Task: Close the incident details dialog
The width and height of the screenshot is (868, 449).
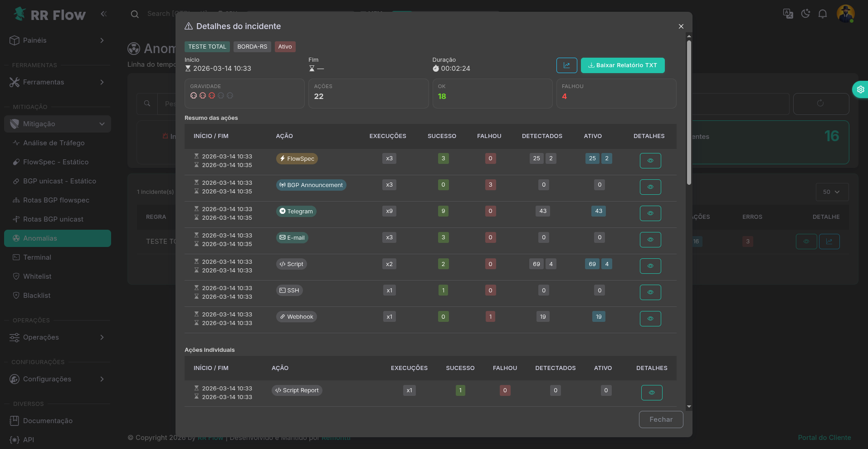Action: click(681, 26)
